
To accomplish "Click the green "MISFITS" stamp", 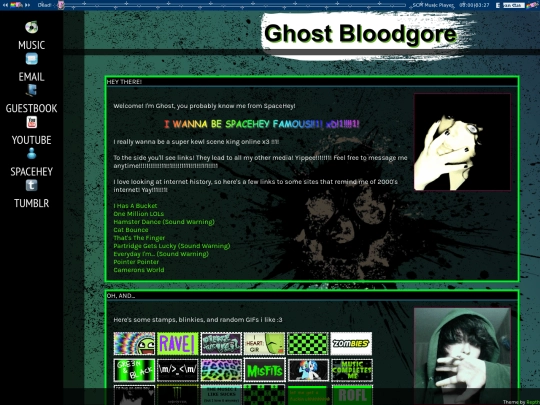I will pos(264,370).
